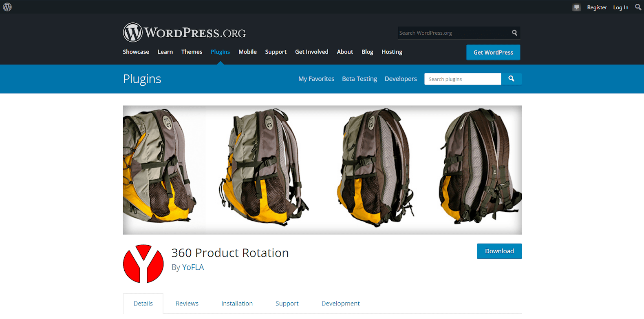This screenshot has width=644, height=319.
Task: Click the backpack banner image
Action: (322, 170)
